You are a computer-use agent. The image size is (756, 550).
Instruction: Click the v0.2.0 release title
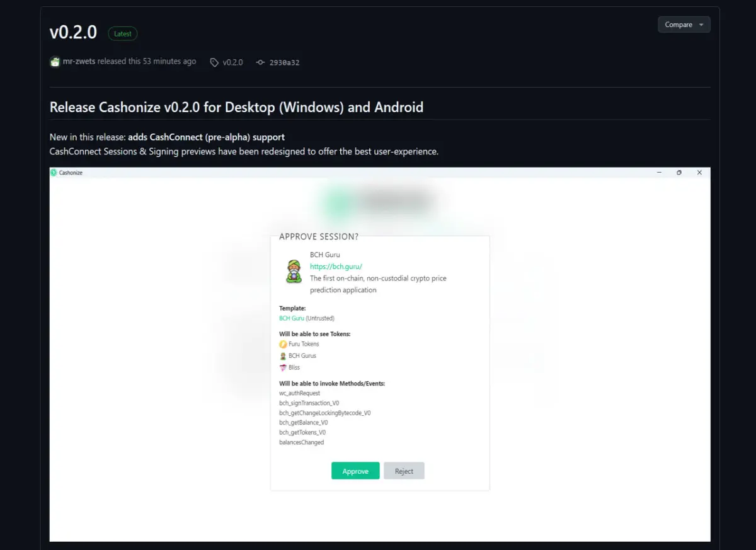click(73, 33)
